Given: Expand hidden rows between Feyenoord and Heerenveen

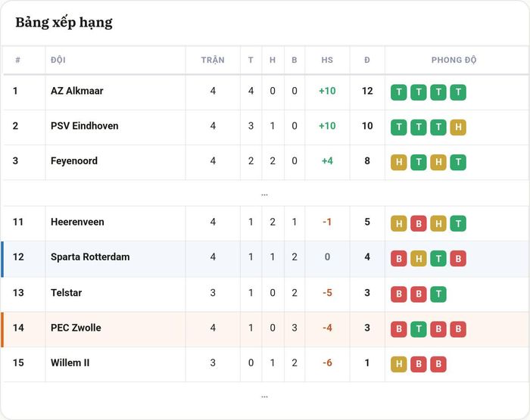Looking at the screenshot, I should pos(264,194).
